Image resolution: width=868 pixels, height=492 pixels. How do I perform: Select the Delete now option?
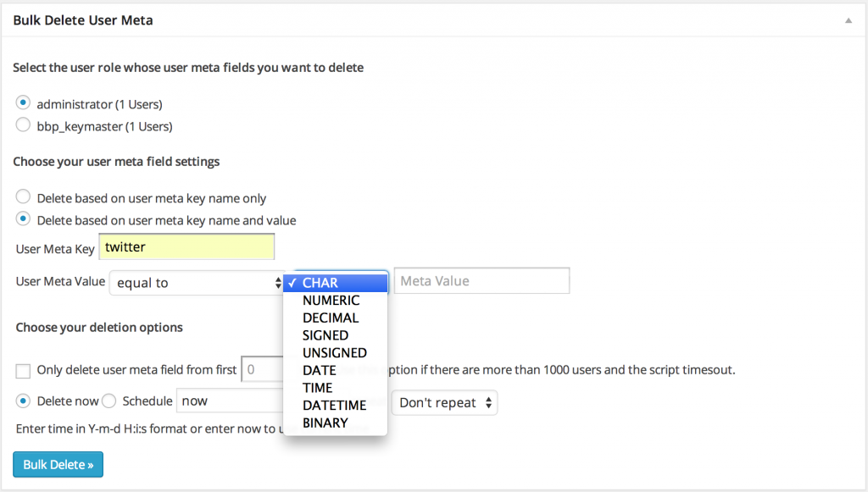(x=23, y=401)
